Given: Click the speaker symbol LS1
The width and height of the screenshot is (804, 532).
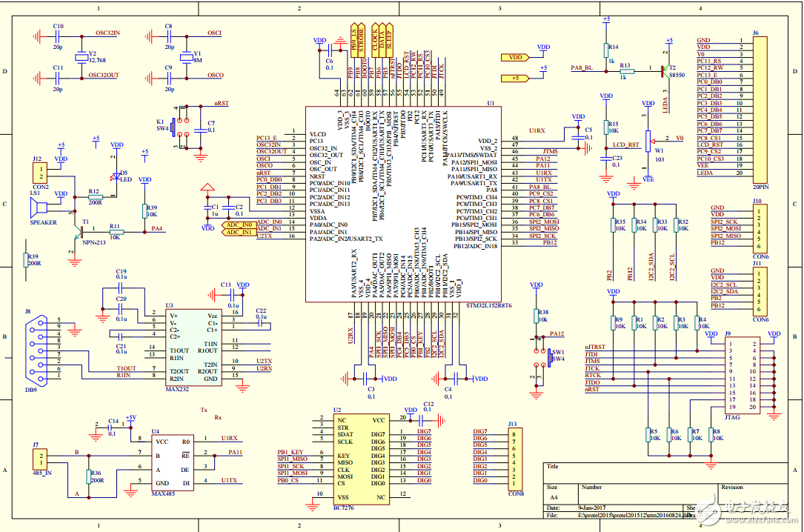Looking at the screenshot, I should click(37, 208).
